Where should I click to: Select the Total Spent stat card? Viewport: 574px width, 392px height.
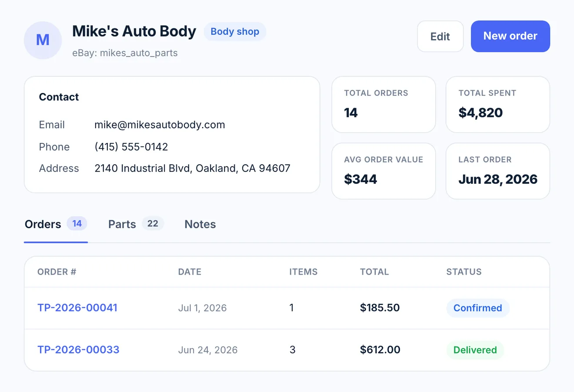pyautogui.click(x=498, y=105)
